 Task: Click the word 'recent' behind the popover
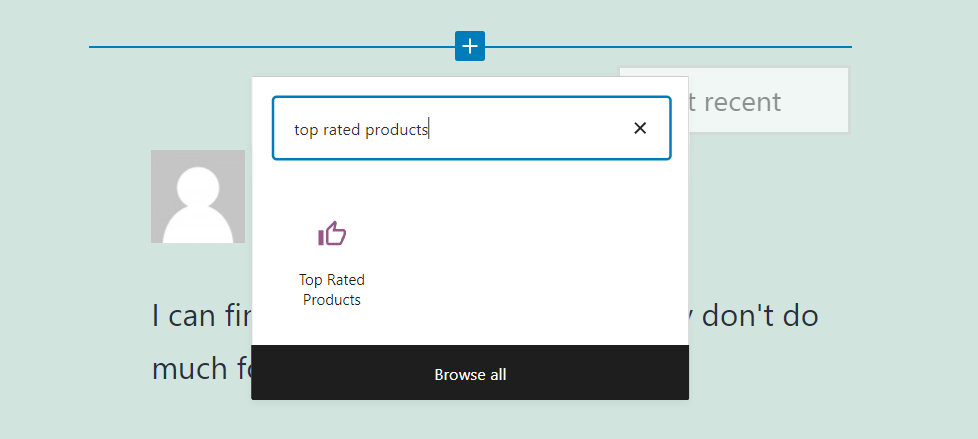point(740,101)
